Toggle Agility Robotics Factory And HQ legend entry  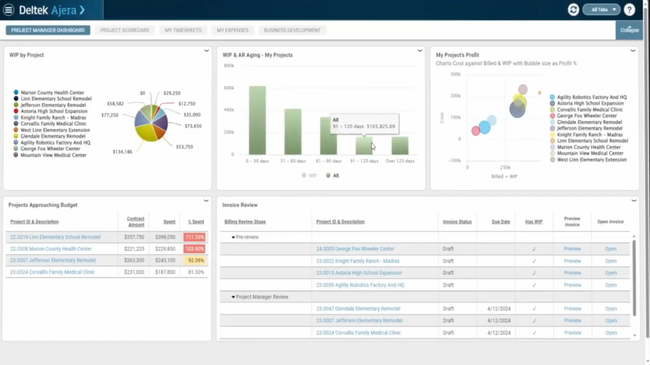pyautogui.click(x=588, y=97)
